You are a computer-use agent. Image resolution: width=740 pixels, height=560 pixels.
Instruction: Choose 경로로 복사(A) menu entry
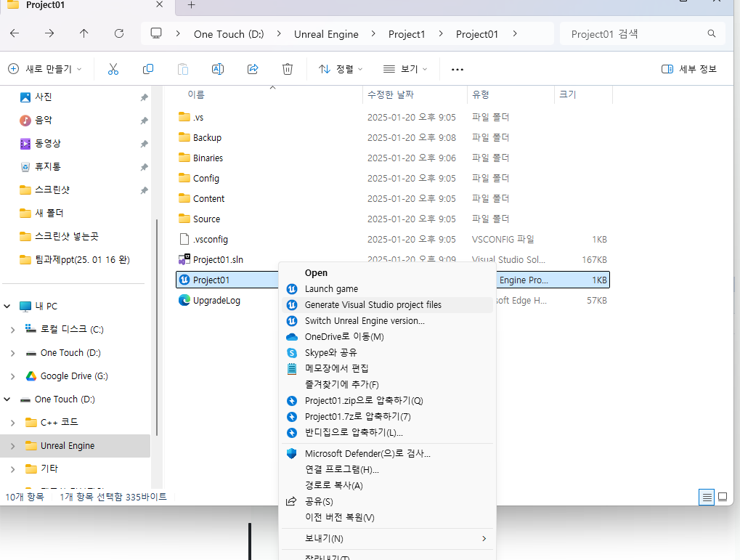(388, 485)
